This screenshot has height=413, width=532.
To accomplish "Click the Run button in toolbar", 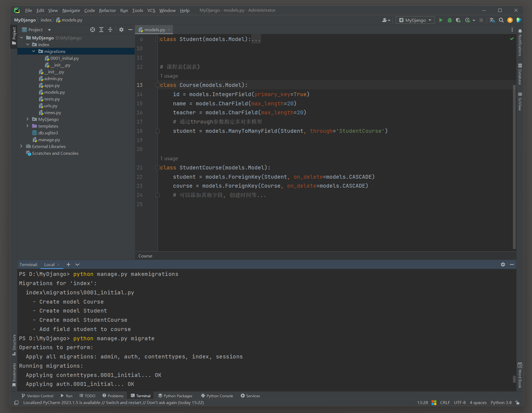I will (441, 20).
